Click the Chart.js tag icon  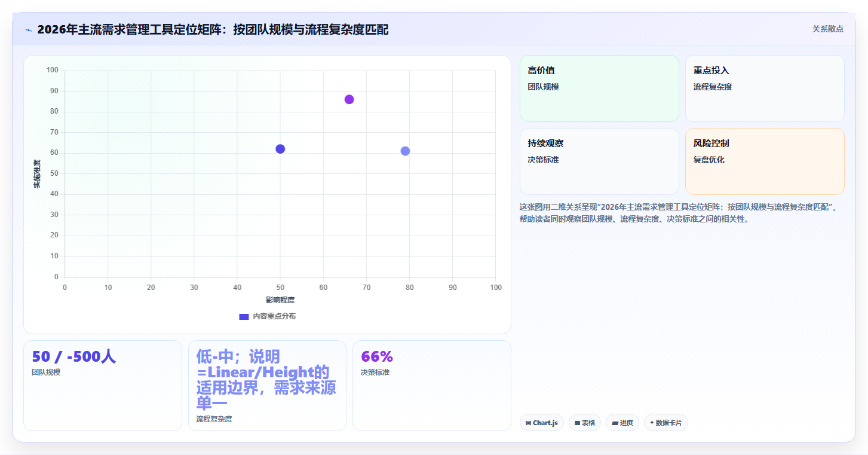(x=529, y=423)
